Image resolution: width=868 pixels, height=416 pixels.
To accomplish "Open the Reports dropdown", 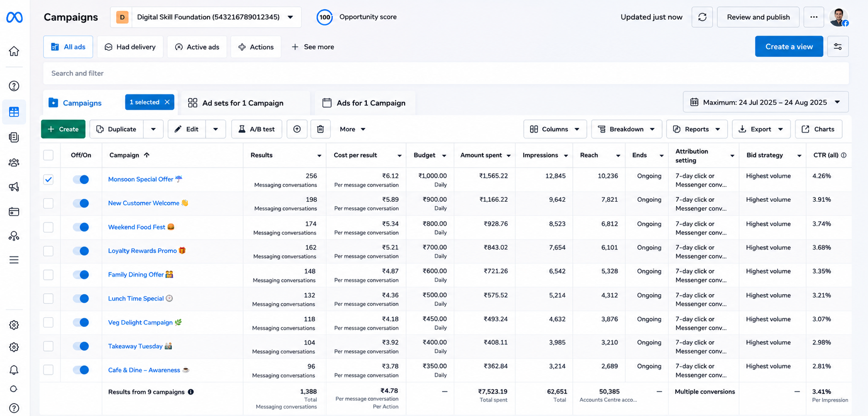I will (697, 129).
